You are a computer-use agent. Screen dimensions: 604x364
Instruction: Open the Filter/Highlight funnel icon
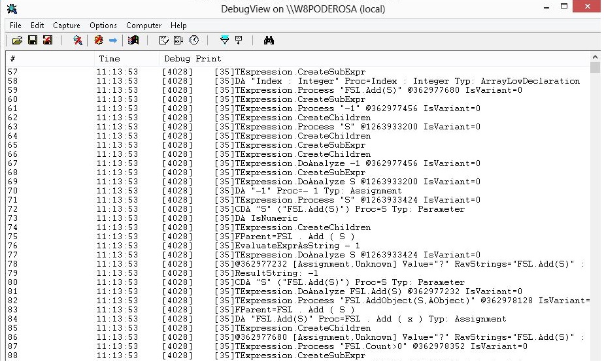point(224,40)
